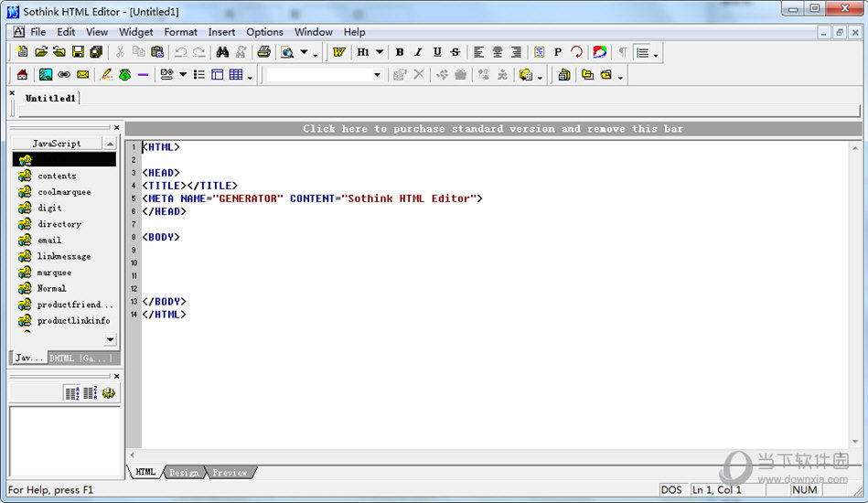Screen dimensions: 868x503
Task: Select the productlinkinfo script item
Action: pyautogui.click(x=73, y=321)
